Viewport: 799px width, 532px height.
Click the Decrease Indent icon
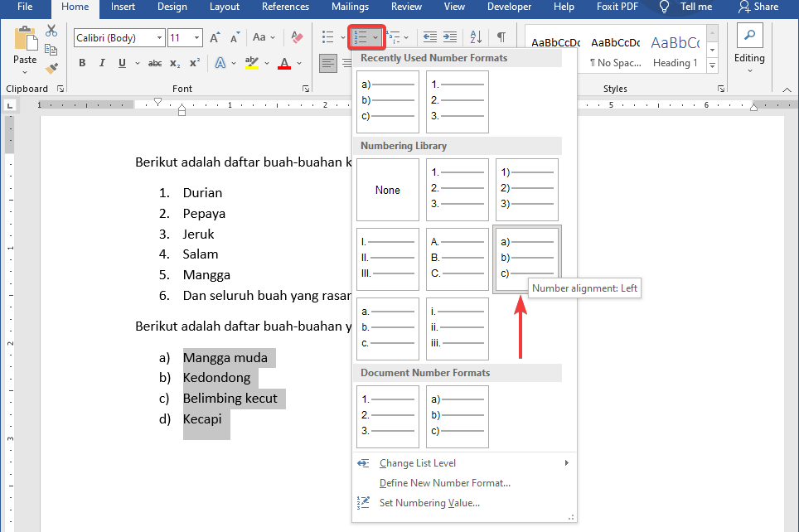(430, 37)
